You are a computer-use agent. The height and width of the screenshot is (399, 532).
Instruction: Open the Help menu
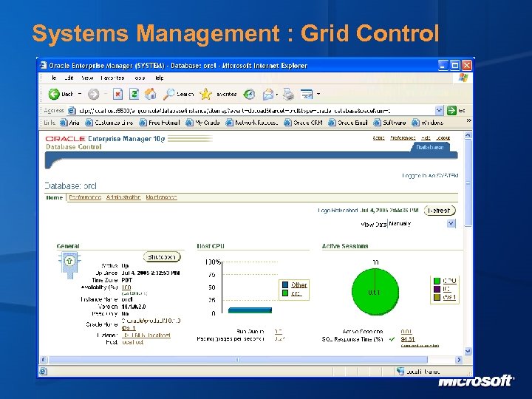click(x=160, y=78)
